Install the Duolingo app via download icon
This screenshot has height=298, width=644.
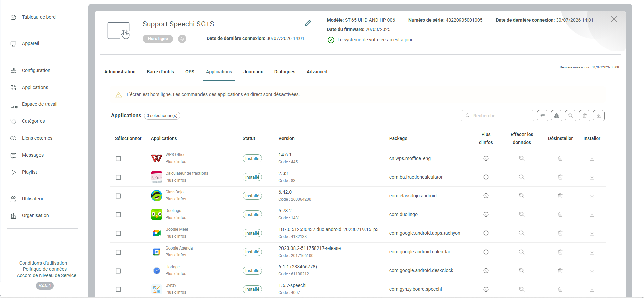pos(592,214)
